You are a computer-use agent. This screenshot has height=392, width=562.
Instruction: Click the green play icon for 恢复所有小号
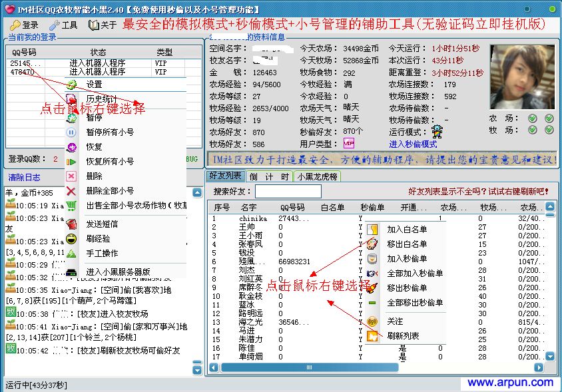(x=71, y=162)
